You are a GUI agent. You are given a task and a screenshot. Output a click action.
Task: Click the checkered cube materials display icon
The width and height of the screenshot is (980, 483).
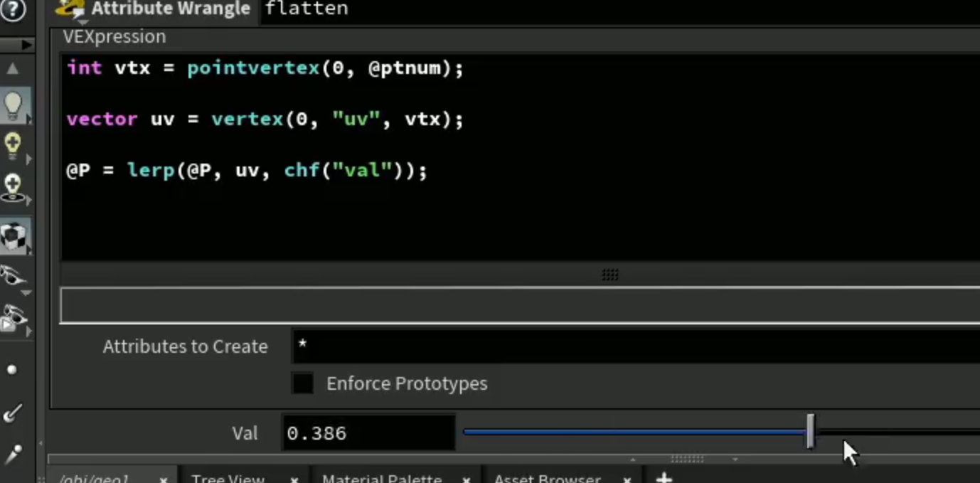(14, 237)
